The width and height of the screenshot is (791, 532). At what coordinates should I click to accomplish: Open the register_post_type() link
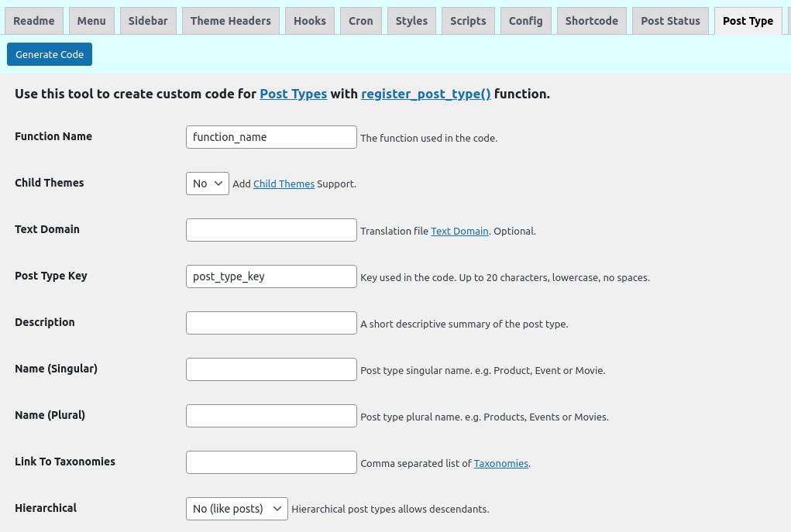pos(426,94)
